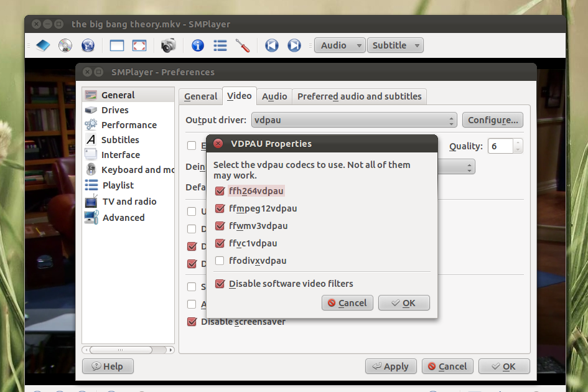588x392 pixels.
Task: Open a file using the toolbar icon
Action: (42, 45)
